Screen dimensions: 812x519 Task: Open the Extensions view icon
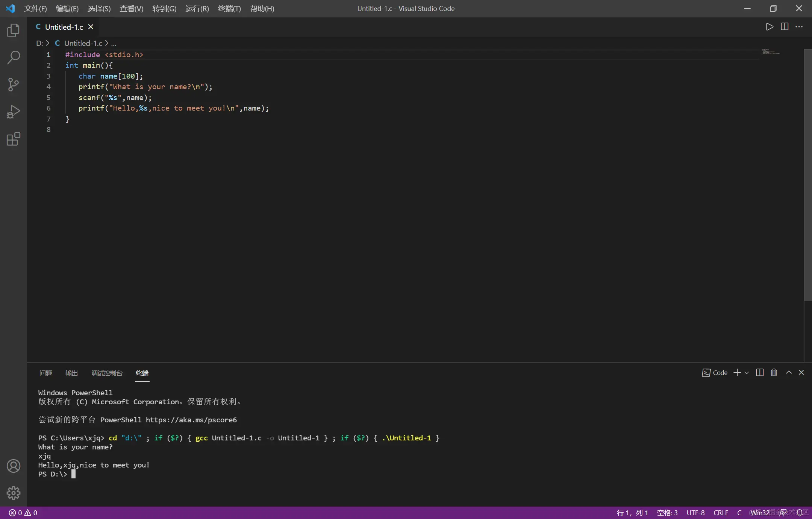tap(14, 139)
